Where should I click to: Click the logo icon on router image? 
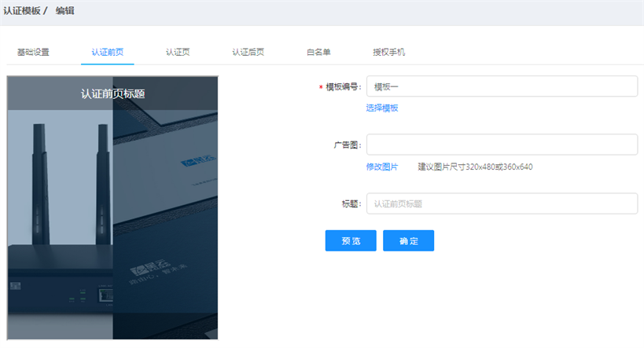coord(16,286)
